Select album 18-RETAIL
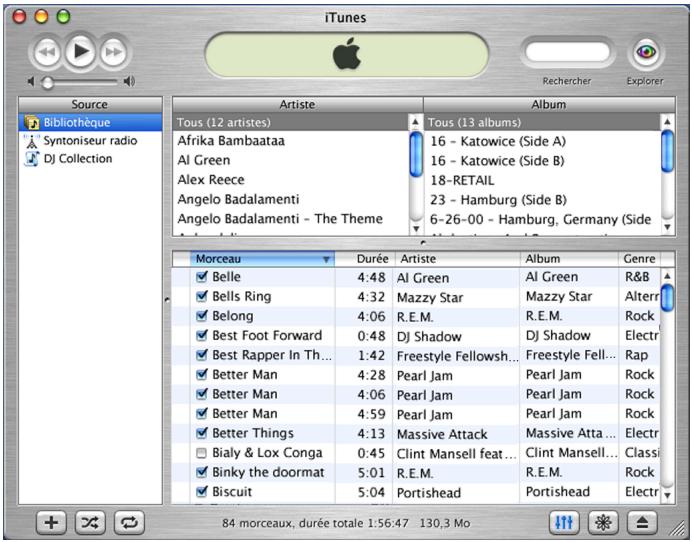Viewport: 692px width, 542px height. point(542,180)
